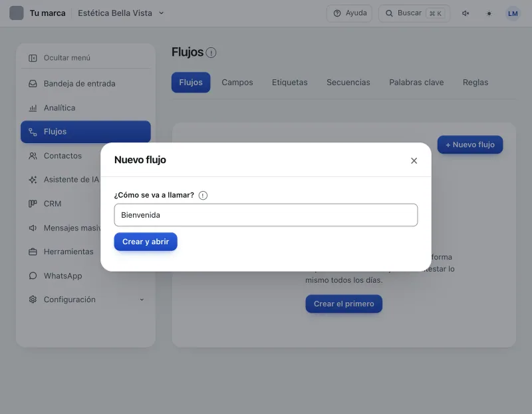Open the Buscar search box
The height and width of the screenshot is (414, 532).
[414, 13]
